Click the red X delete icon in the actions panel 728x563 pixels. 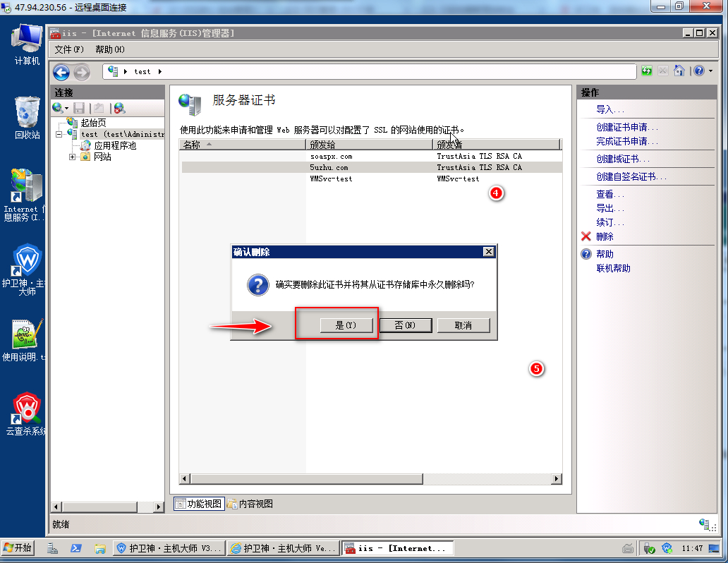tap(586, 236)
